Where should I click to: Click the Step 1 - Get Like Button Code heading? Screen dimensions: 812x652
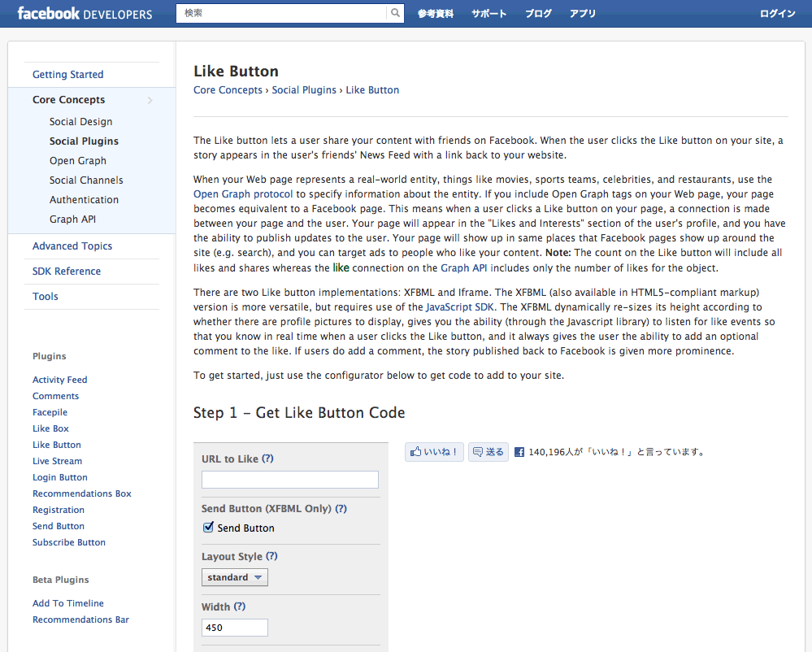click(x=299, y=413)
